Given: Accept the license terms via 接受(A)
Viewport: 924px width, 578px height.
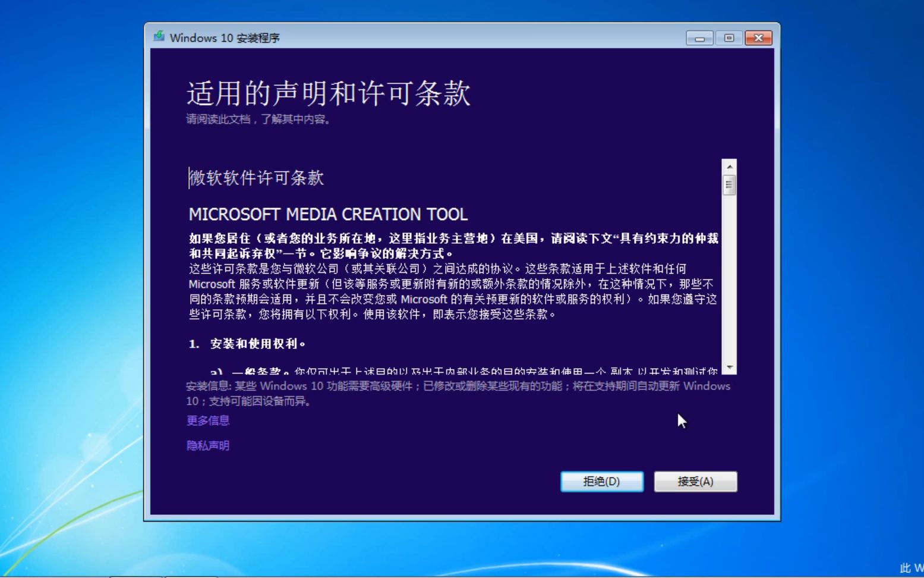Looking at the screenshot, I should 695,482.
